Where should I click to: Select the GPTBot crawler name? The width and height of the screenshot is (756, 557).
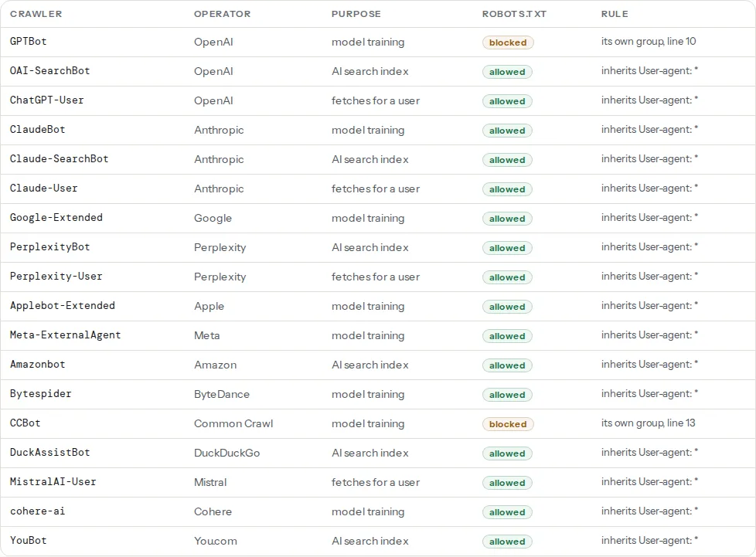pyautogui.click(x=29, y=42)
